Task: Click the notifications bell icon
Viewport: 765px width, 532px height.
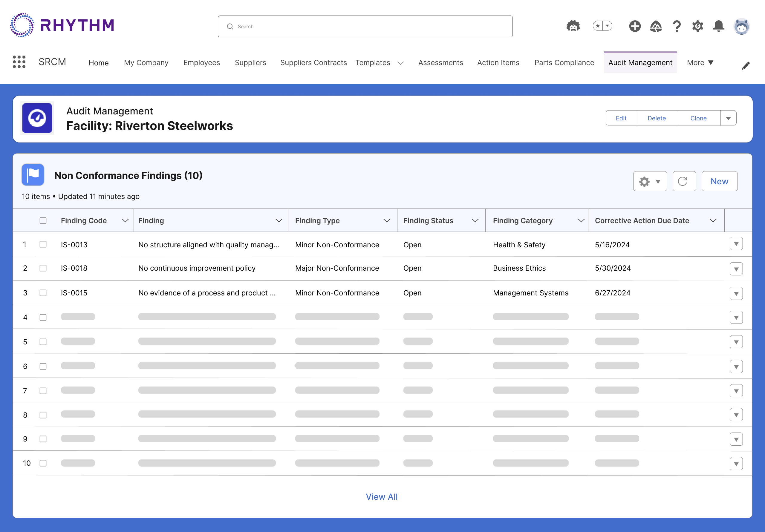Action: click(719, 26)
